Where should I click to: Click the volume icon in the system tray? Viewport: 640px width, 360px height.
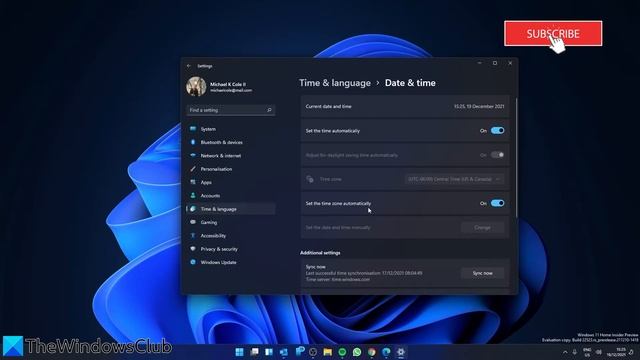point(599,352)
